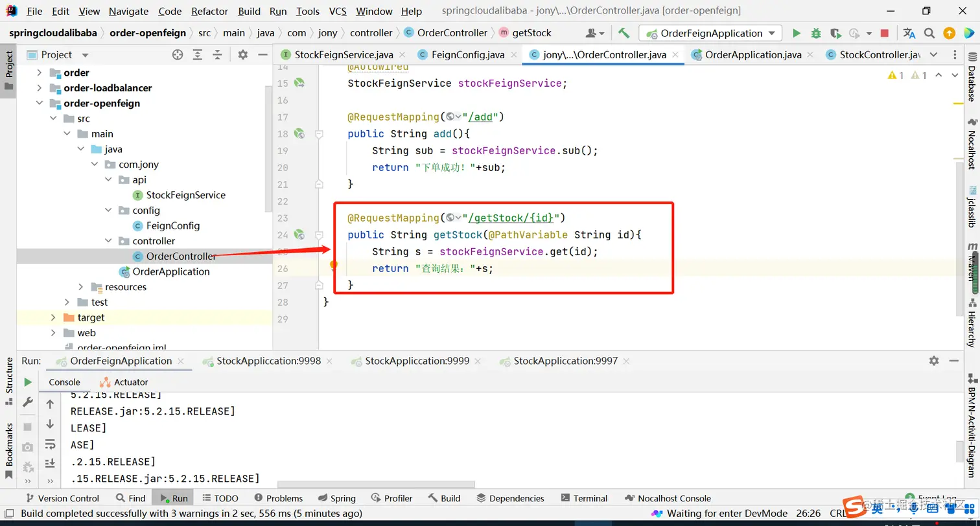Open the user account dropdown in toolbar
This screenshot has width=980, height=526.
coord(595,33)
